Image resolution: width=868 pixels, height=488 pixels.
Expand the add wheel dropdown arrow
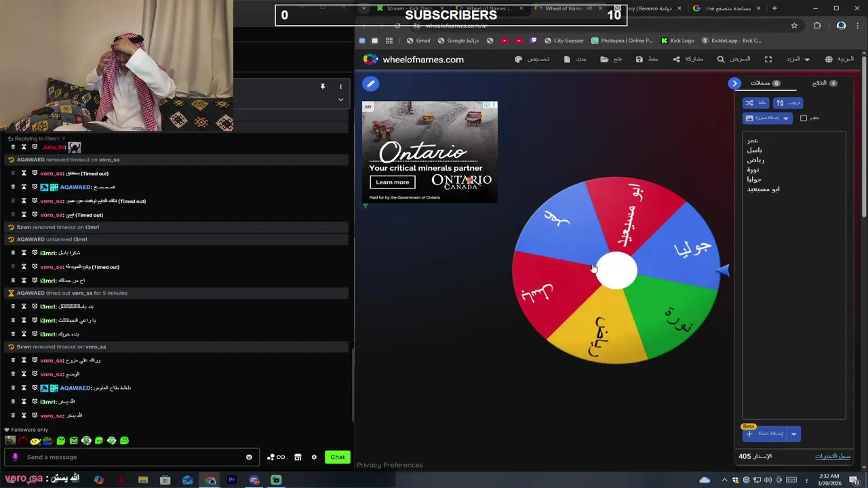click(x=793, y=434)
